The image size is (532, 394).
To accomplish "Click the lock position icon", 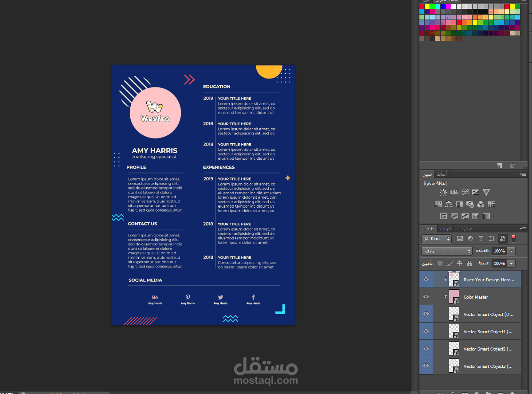I will click(x=459, y=264).
